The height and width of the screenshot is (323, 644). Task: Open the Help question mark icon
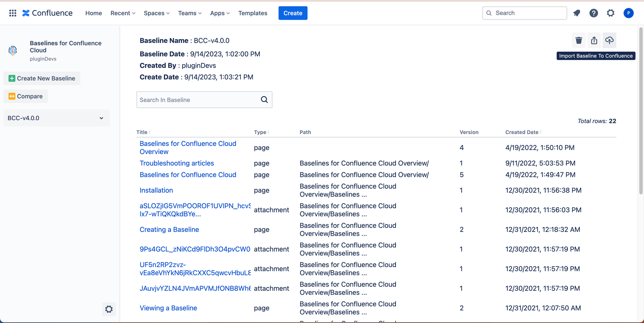pyautogui.click(x=593, y=13)
